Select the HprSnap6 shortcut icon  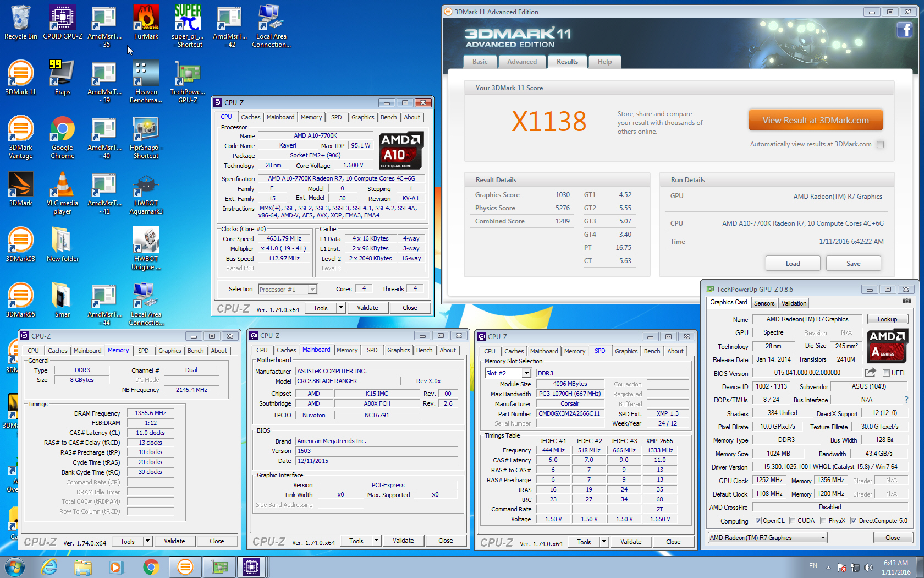146,138
